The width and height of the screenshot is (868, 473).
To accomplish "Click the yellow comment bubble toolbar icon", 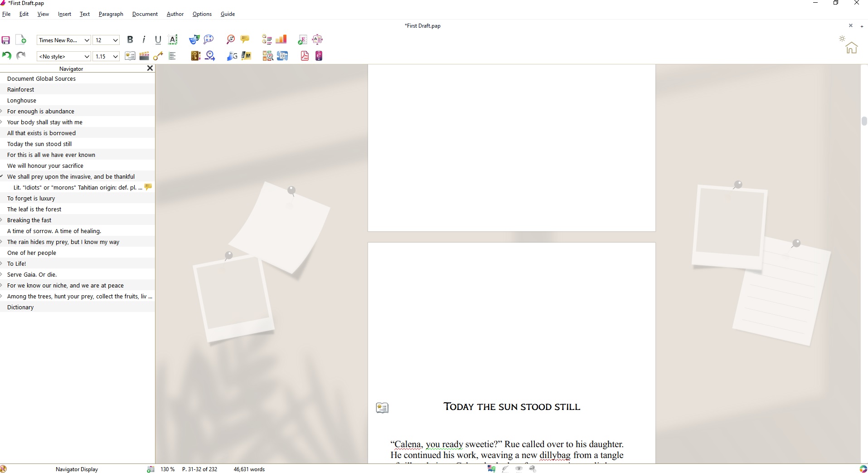I will (245, 40).
